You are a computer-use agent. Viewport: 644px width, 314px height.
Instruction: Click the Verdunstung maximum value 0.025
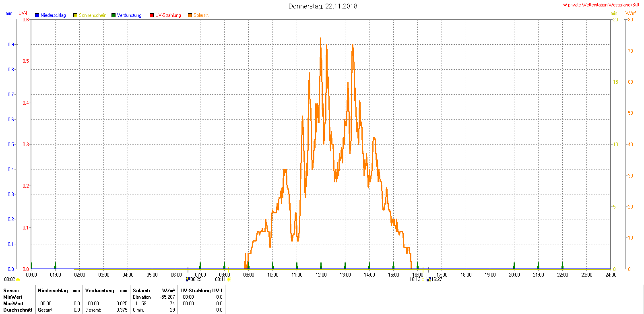click(x=122, y=304)
